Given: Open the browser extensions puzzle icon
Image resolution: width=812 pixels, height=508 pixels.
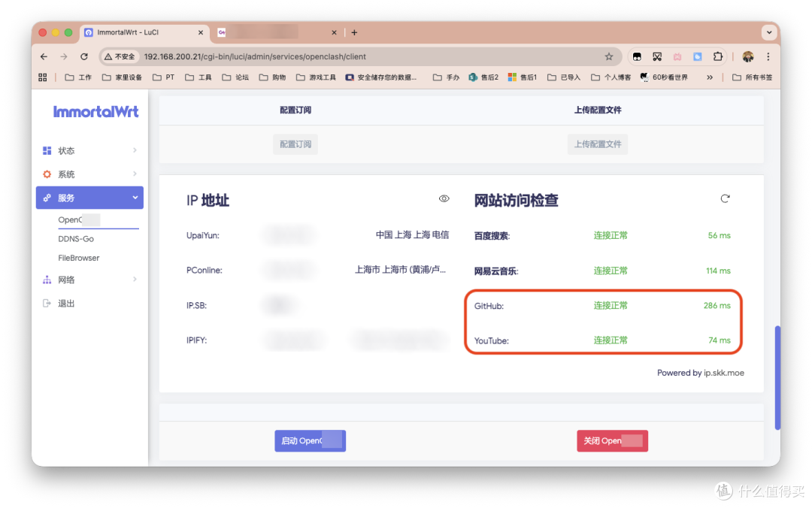Looking at the screenshot, I should pyautogui.click(x=718, y=56).
